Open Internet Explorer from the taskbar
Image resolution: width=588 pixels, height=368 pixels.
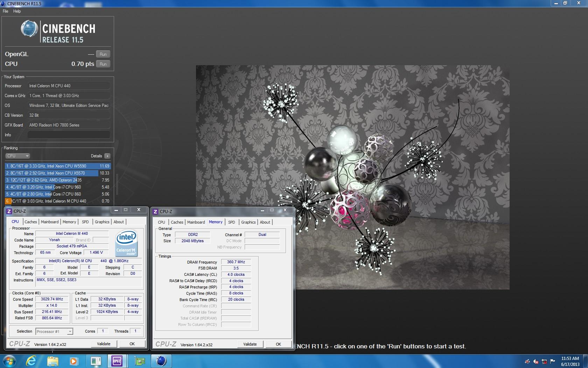[x=31, y=361]
